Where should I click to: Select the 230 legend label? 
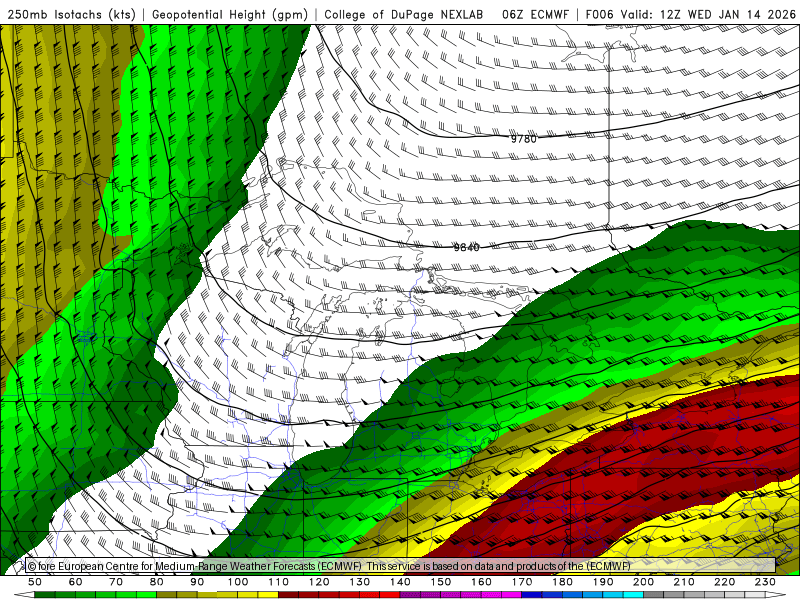(765, 582)
